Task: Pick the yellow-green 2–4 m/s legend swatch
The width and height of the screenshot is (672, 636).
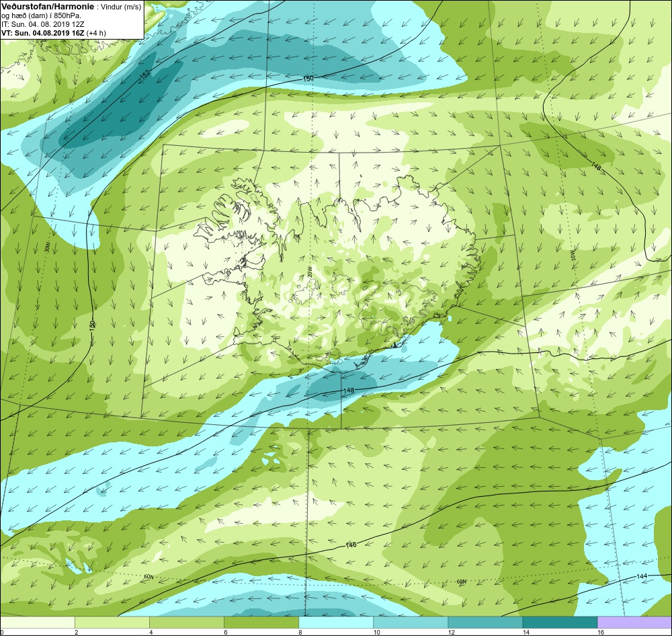Action: pos(112,623)
